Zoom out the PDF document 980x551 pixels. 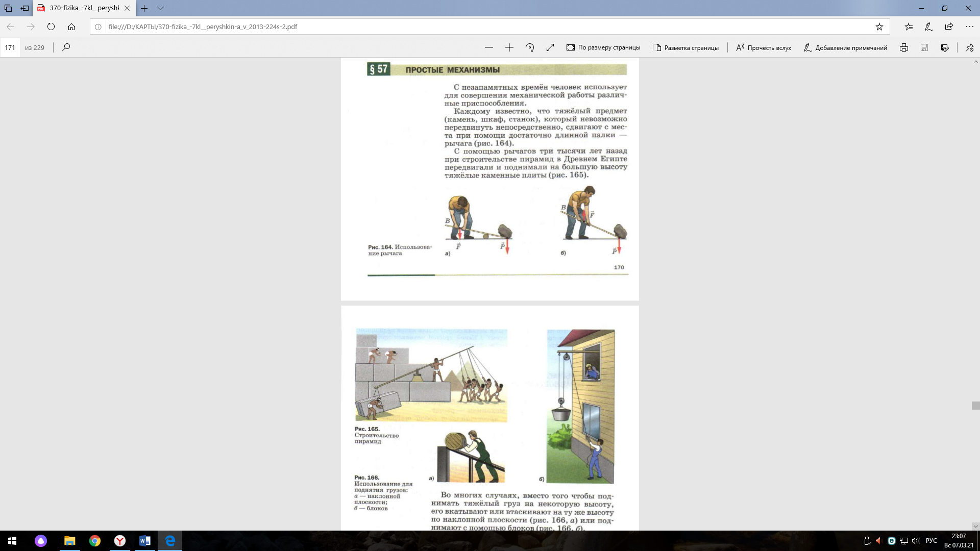489,47
